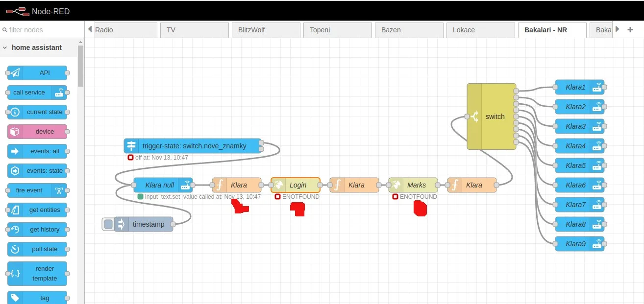Screen dimensions: 644x304
Task: Click the Login node request icon
Action: coord(278,185)
